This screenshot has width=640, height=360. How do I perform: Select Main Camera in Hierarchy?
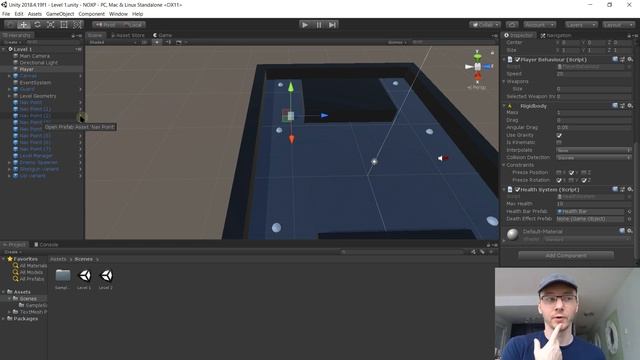tap(34, 56)
